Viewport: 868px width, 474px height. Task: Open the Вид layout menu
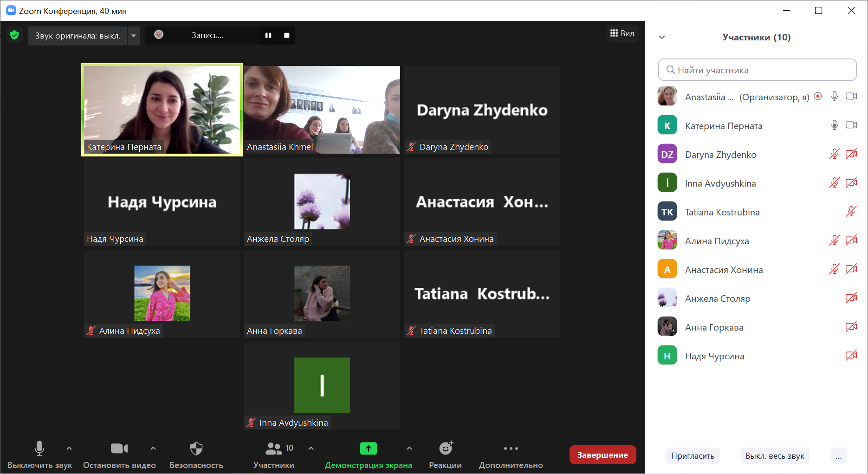(x=622, y=33)
